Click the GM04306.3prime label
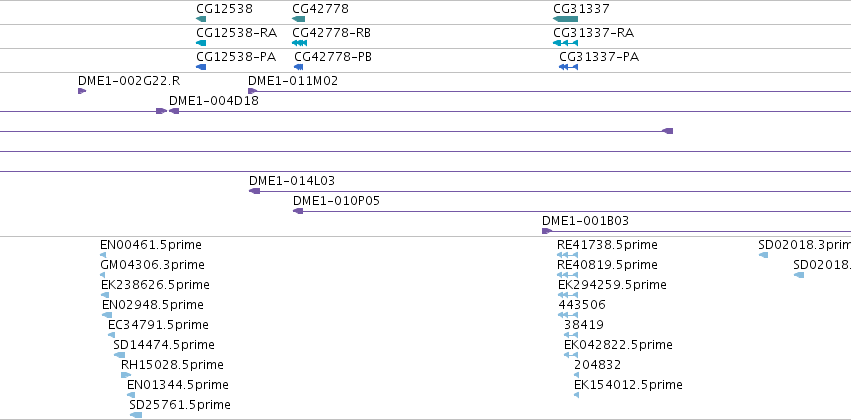This screenshot has height=420, width=851. pos(153,265)
